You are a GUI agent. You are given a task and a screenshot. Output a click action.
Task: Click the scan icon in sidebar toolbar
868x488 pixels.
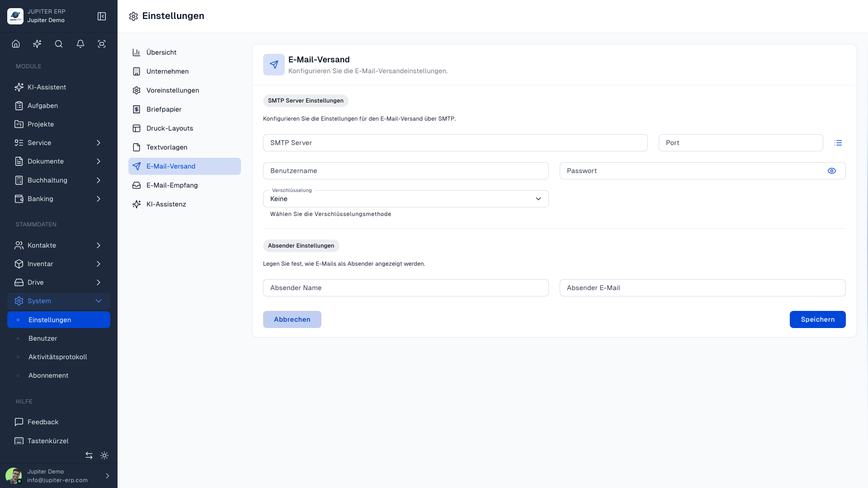point(102,44)
